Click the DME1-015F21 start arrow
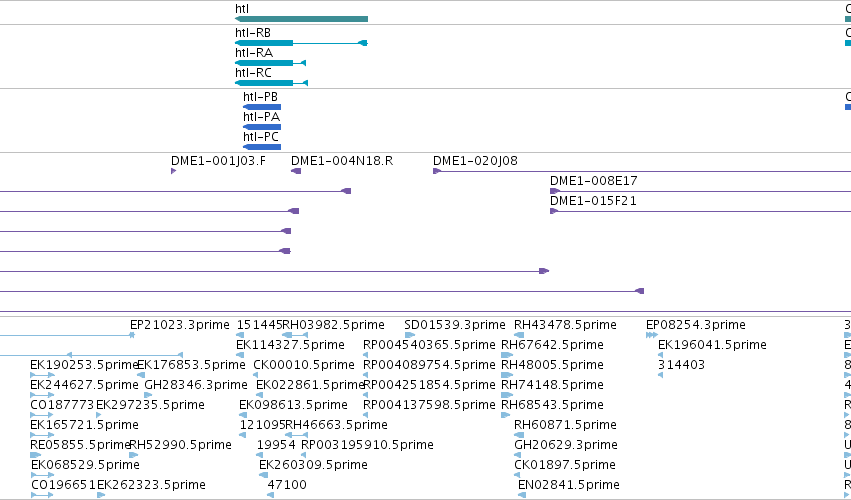The height and width of the screenshot is (500, 851). 554,211
